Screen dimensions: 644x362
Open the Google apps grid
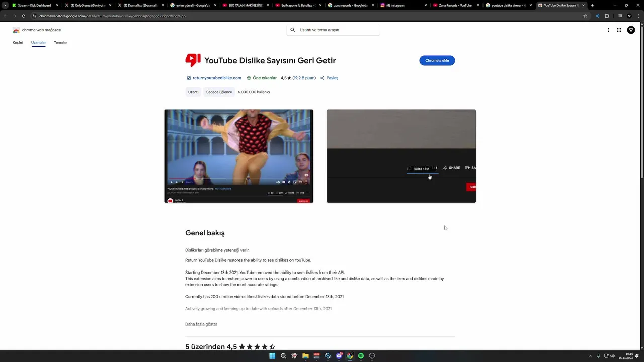coord(619,30)
